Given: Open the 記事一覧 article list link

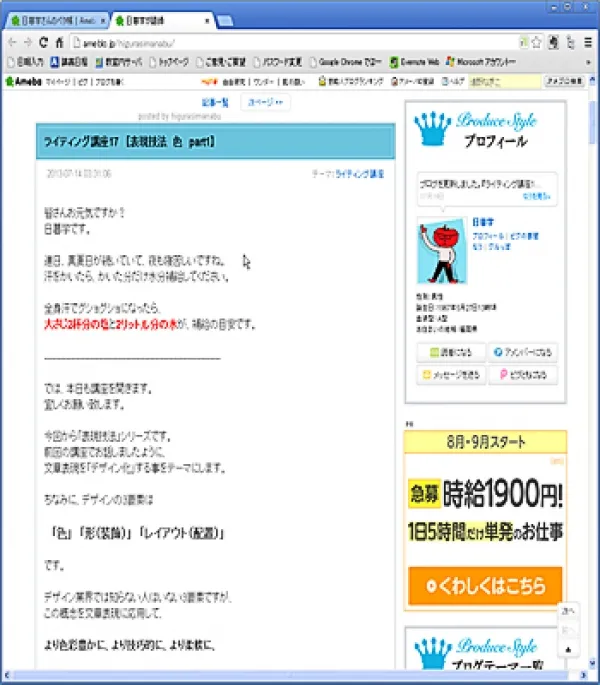Looking at the screenshot, I should click(x=215, y=102).
